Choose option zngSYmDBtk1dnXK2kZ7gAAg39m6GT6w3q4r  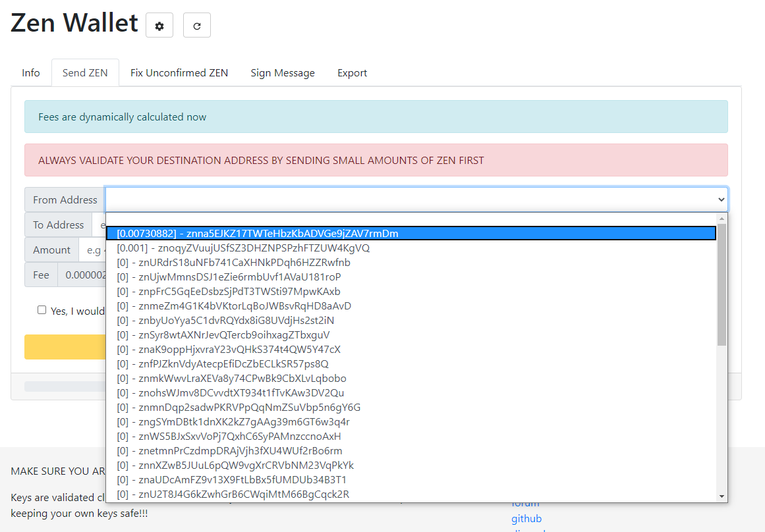pos(411,422)
